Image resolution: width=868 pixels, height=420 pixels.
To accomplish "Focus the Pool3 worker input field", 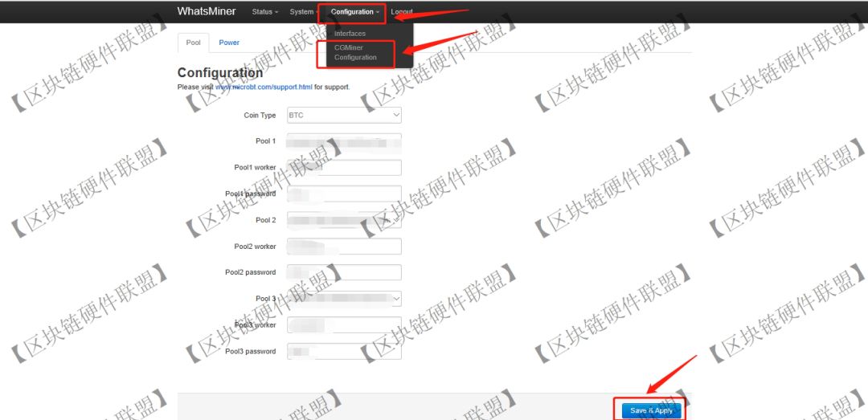I will point(344,324).
